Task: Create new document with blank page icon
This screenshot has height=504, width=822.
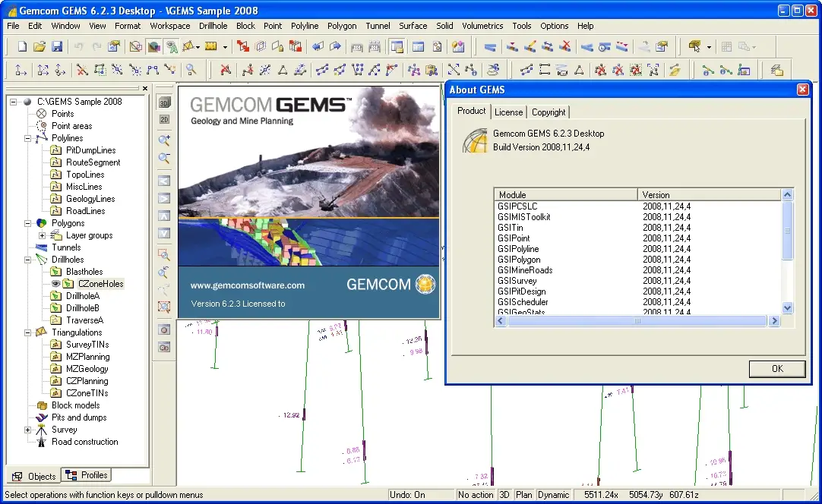Action: pos(22,47)
